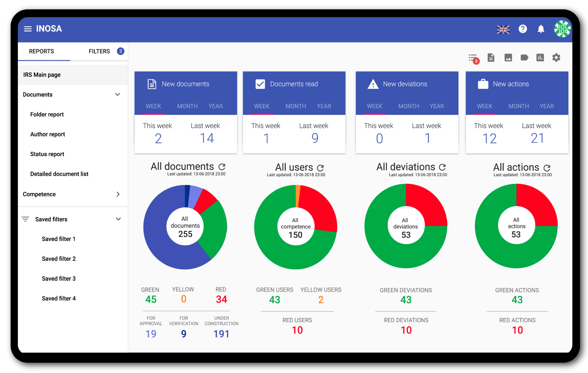Open the dashboard settings gear
The width and height of the screenshot is (588, 373).
coord(556,57)
